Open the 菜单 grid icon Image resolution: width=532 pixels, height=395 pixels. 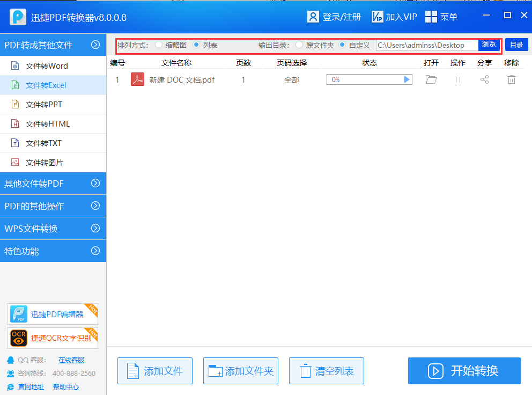pyautogui.click(x=431, y=17)
